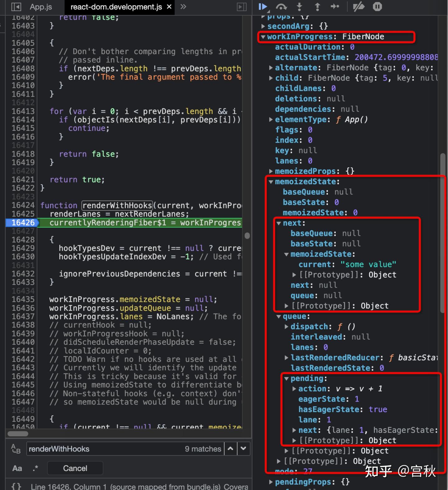Expand the action v => v + 1 entry
Viewport: 448px width, 490px height.
pos(294,389)
